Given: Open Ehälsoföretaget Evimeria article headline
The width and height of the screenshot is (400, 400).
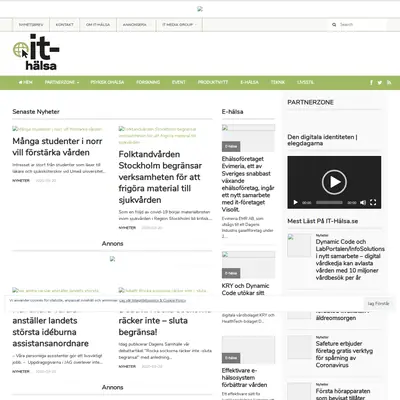Looking at the screenshot, I should [248, 184].
